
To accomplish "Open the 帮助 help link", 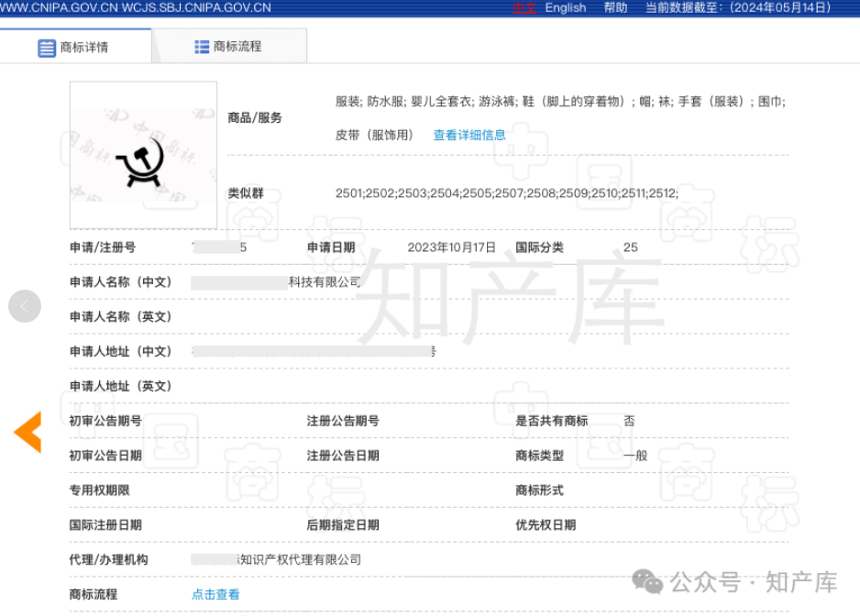I will point(615,7).
